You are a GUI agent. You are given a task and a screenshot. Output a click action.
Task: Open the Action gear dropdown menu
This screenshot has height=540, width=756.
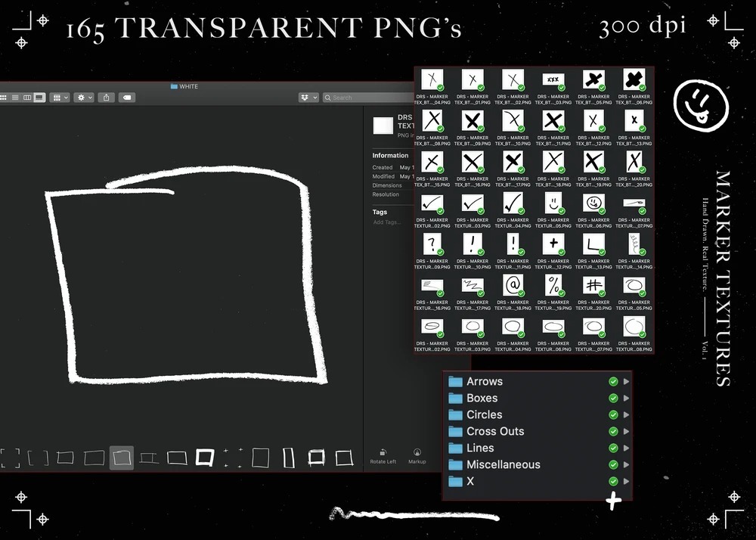coord(83,98)
